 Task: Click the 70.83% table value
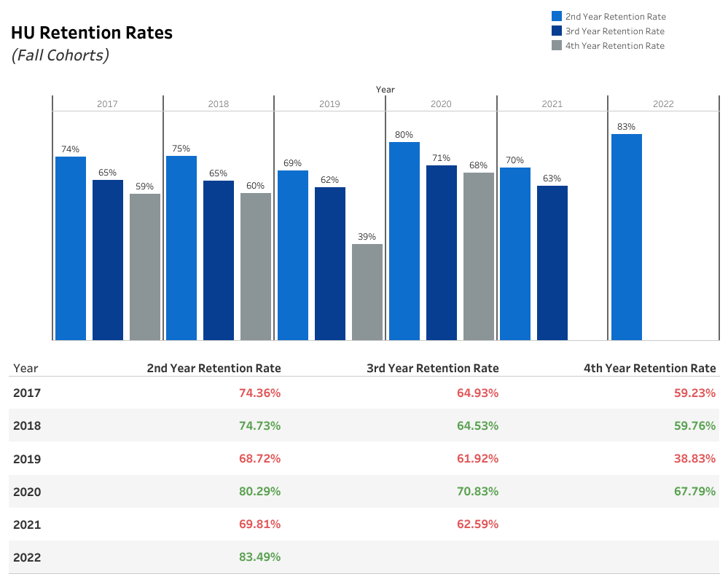(x=477, y=492)
